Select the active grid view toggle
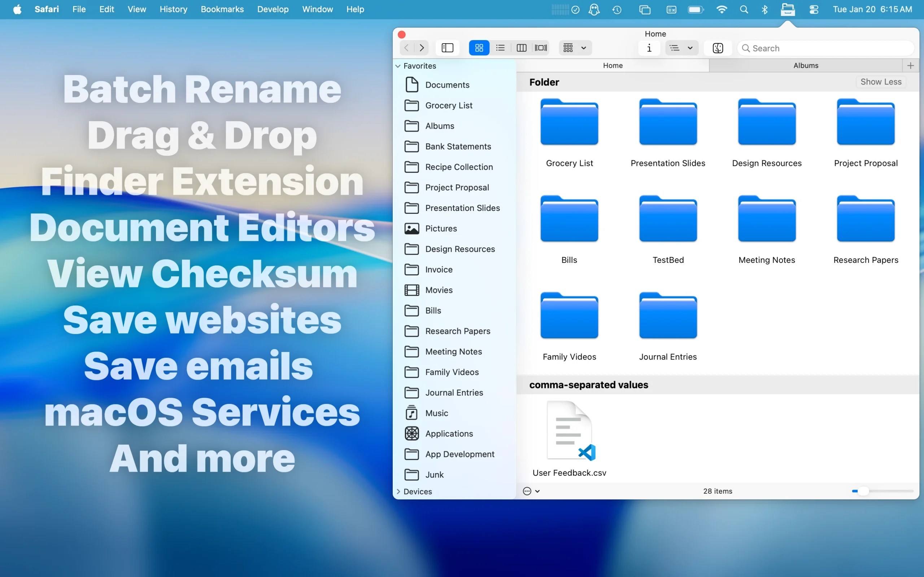The image size is (924, 577). pos(479,48)
